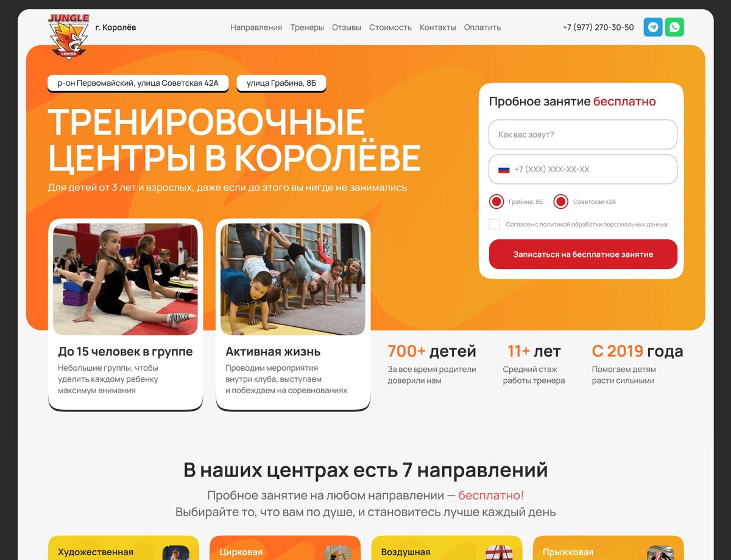Go to the Тренеры section
Viewport: 731px width, 560px height.
[307, 27]
